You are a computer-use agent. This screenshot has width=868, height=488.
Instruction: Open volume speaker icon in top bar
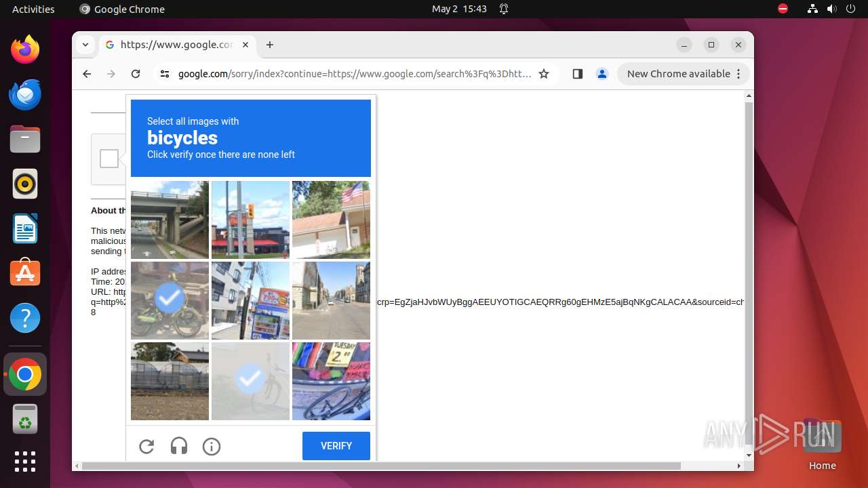(x=832, y=9)
